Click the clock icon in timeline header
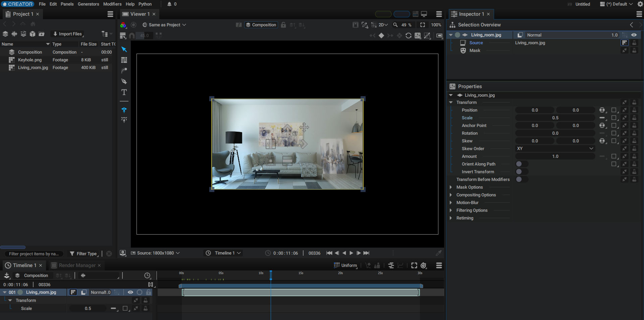644x320 pixels. click(x=147, y=275)
